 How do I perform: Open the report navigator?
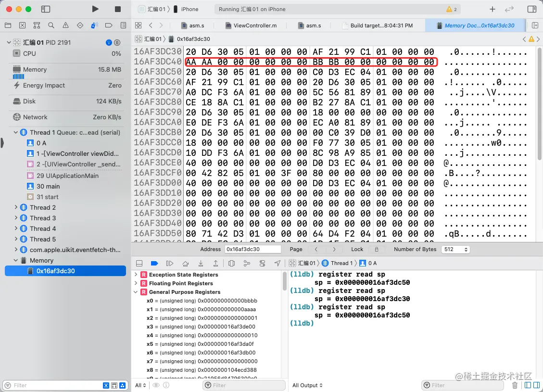(123, 25)
